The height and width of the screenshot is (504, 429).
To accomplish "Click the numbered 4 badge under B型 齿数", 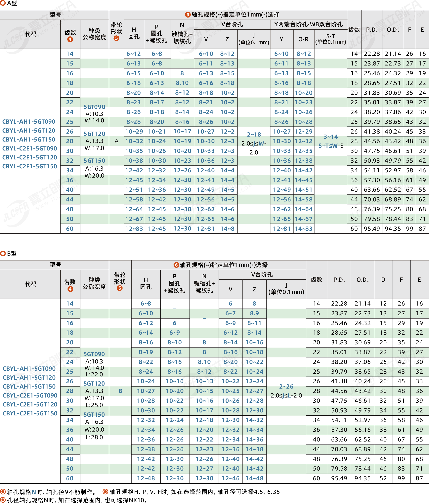I will pos(70,289).
